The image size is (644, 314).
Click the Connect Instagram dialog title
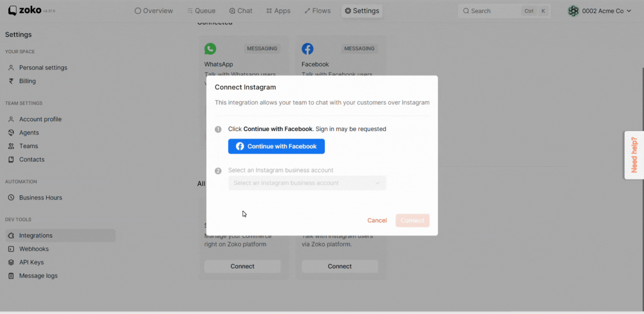(245, 87)
